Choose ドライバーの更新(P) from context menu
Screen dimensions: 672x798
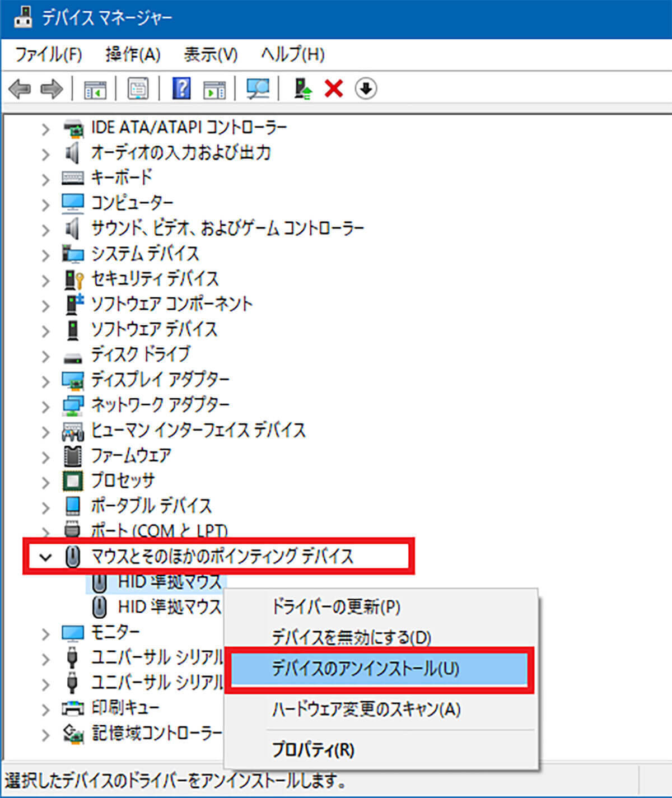click(x=336, y=607)
